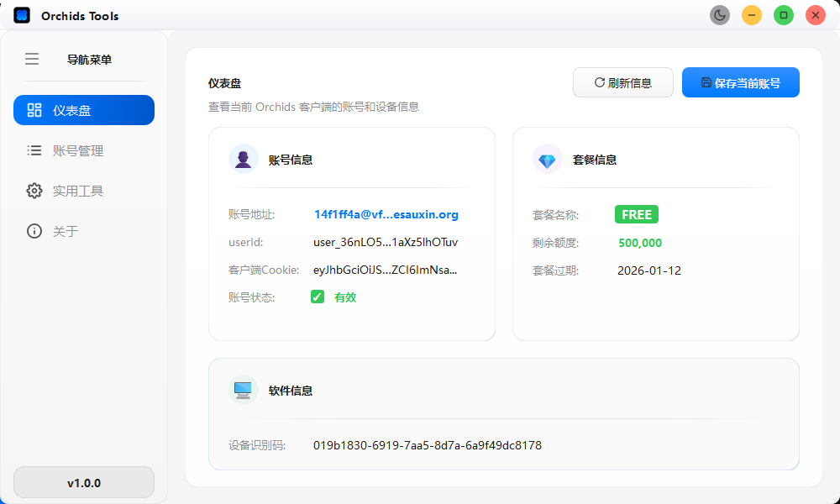Select the diamond icon next to 套餐信息
The image size is (840, 504).
(547, 159)
